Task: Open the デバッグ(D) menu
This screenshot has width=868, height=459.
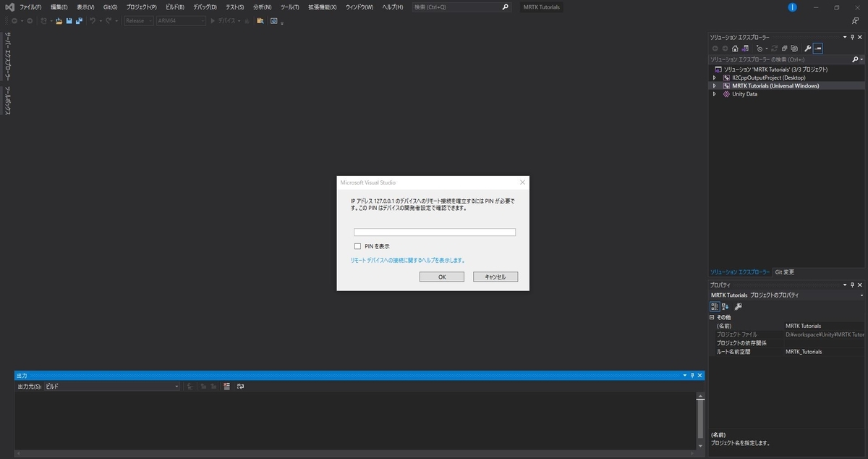Action: pos(205,7)
